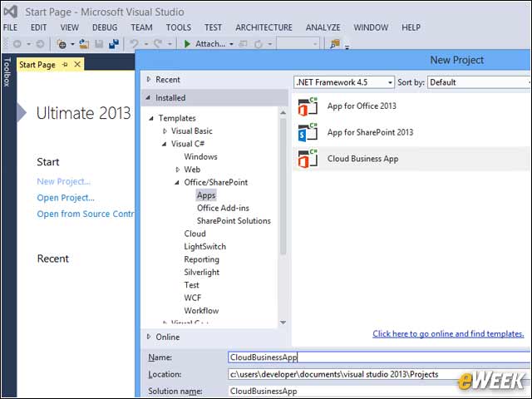The height and width of the screenshot is (399, 532).
Task: Select the Silverlight tree item
Action: coord(201,273)
